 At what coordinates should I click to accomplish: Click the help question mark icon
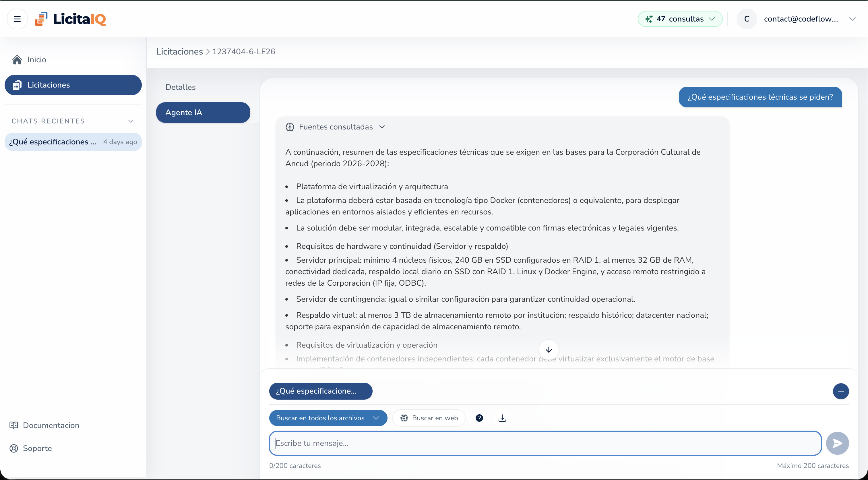(479, 418)
